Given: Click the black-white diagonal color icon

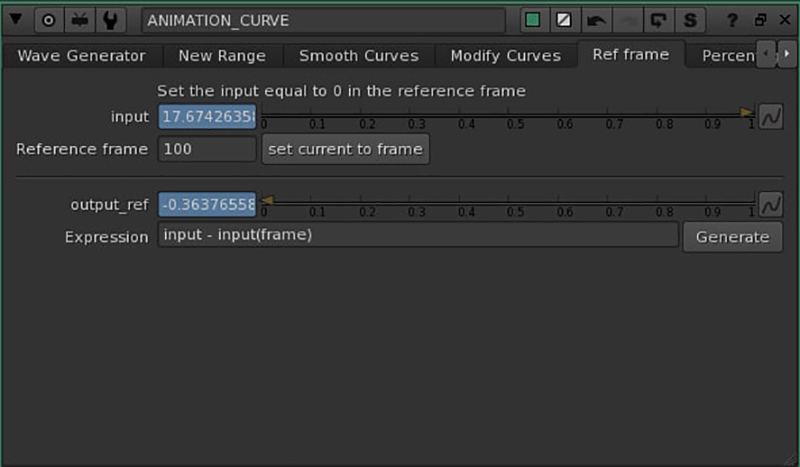Looking at the screenshot, I should [564, 20].
